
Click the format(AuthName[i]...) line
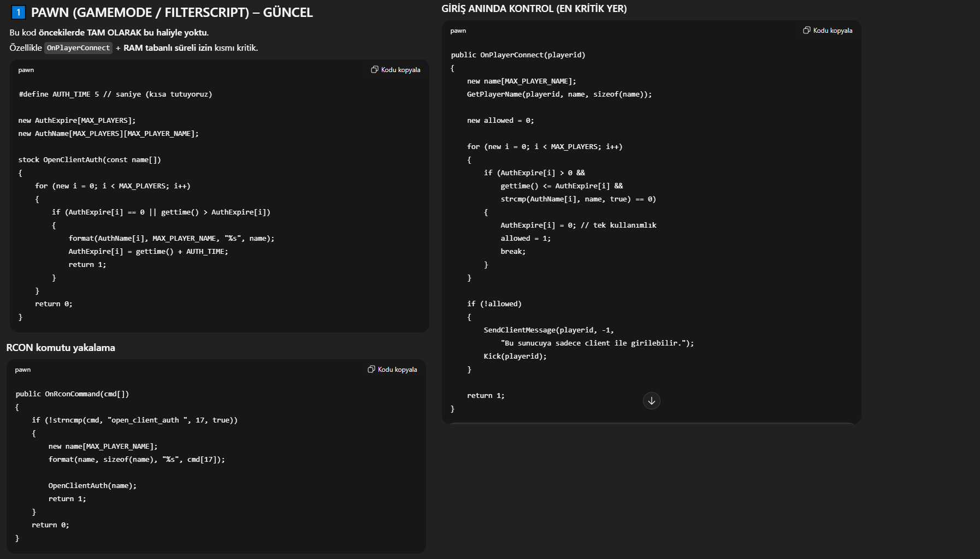pos(172,239)
